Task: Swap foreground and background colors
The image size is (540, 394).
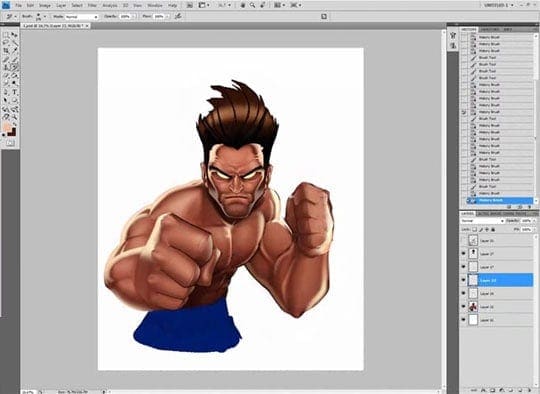Action: pyautogui.click(x=14, y=124)
